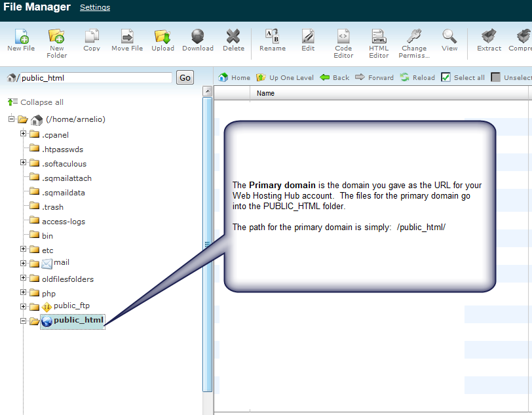Click the Change Permissions icon

point(414,37)
